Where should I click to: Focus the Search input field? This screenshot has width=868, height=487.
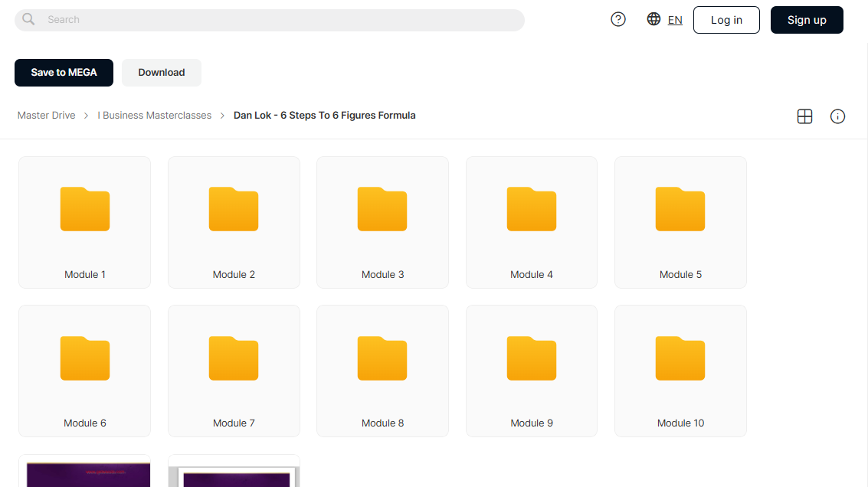270,20
